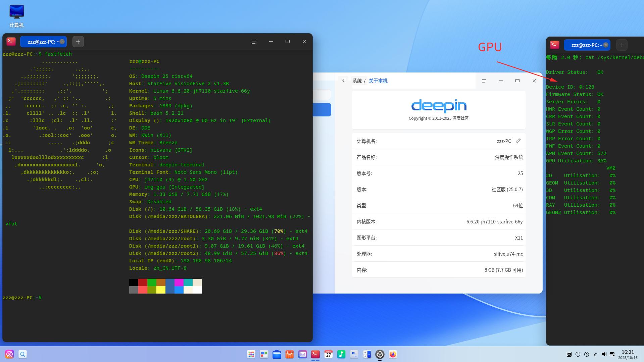Viewport: 644px width, 362px height.
Task: Click the volume speaker icon in the tray
Action: coord(604,354)
